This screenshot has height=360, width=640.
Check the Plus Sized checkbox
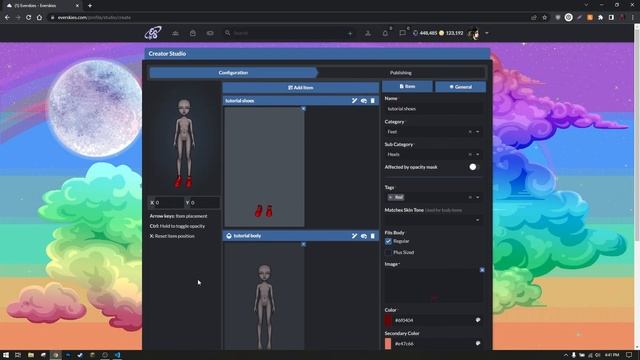click(x=388, y=252)
